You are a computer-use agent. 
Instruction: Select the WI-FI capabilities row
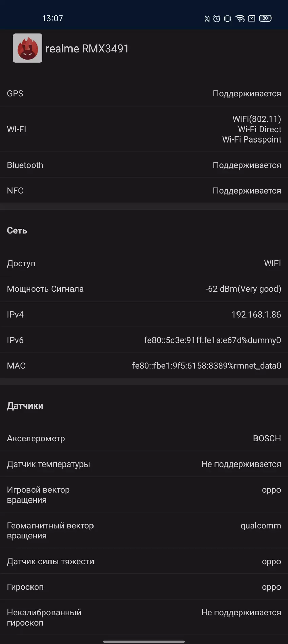coord(144,129)
